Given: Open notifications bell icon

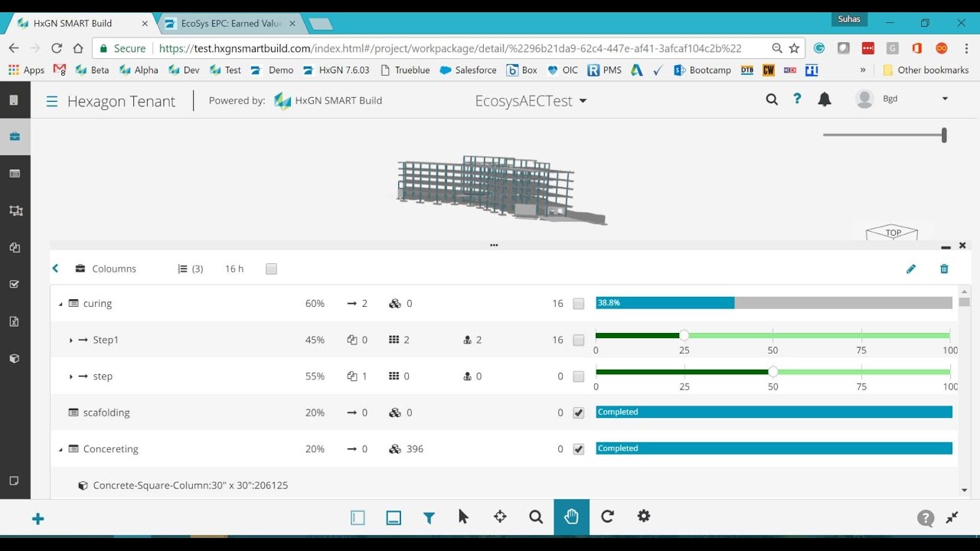Looking at the screenshot, I should pyautogui.click(x=825, y=99).
